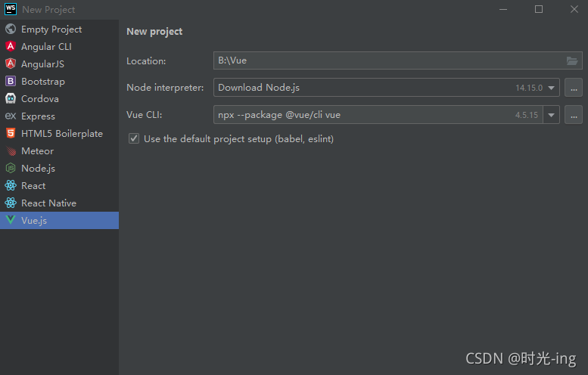Click the AngularJS shield icon
588x375 pixels.
pyautogui.click(x=11, y=64)
